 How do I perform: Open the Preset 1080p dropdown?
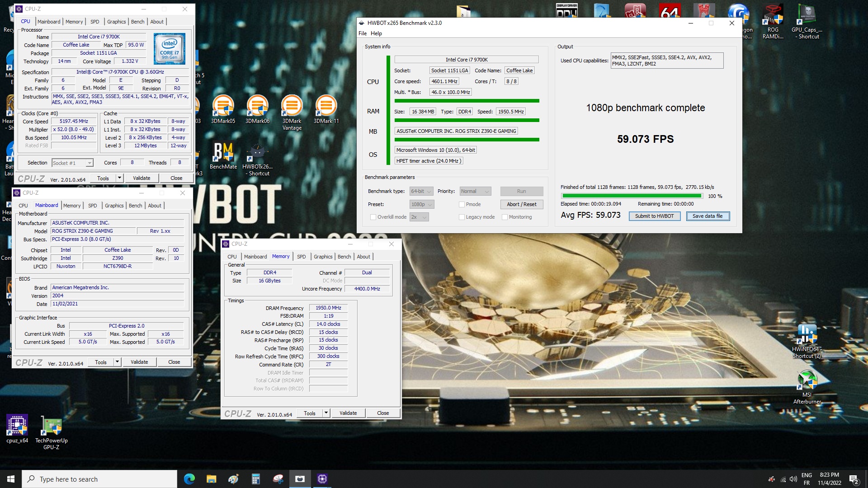[x=422, y=204]
